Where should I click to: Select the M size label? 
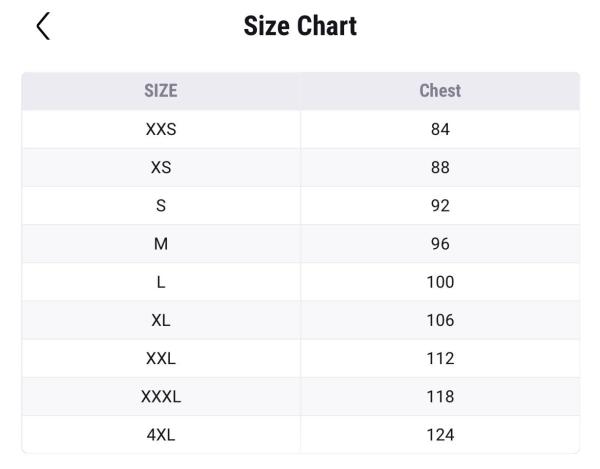pyautogui.click(x=161, y=244)
